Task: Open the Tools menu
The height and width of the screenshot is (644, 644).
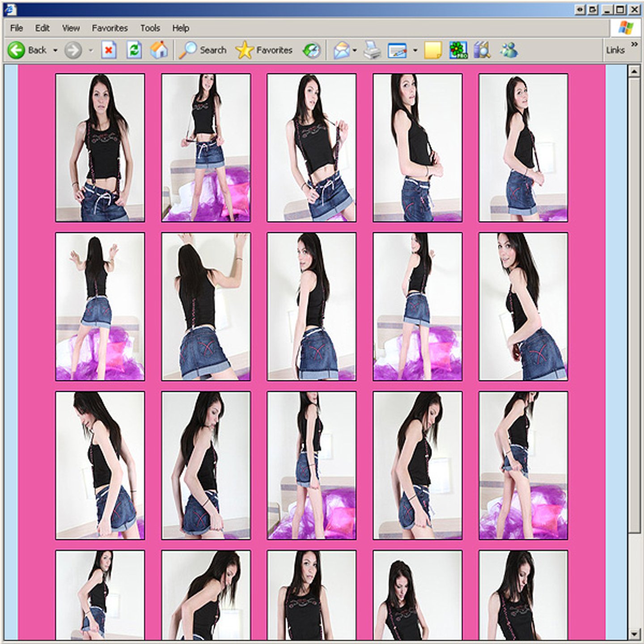Action: click(150, 28)
